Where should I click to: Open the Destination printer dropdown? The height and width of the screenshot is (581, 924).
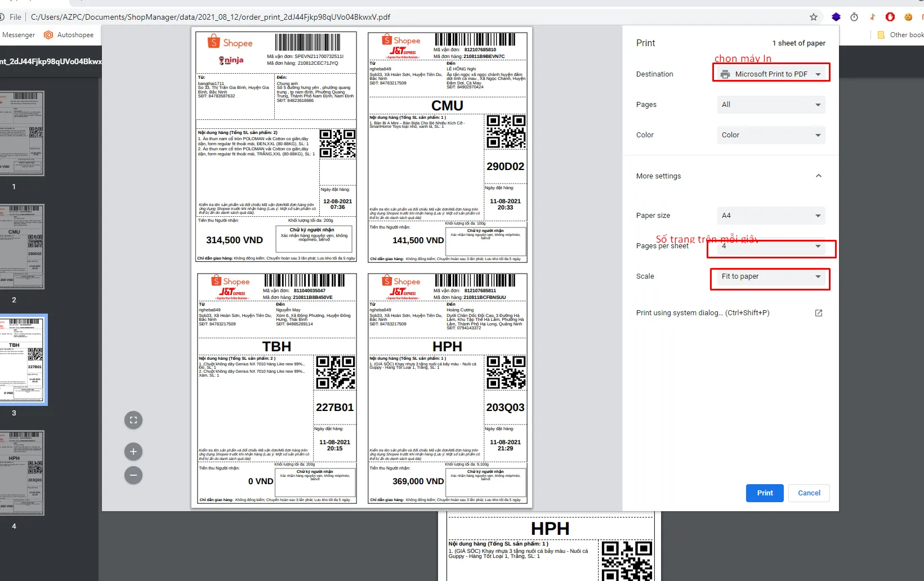771,74
